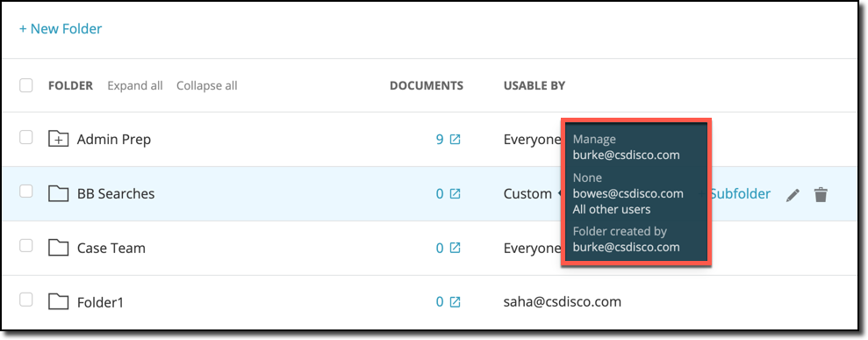Viewport: 868px width, 340px height.
Task: Select the Folder1 row checkbox
Action: pyautogui.click(x=26, y=300)
